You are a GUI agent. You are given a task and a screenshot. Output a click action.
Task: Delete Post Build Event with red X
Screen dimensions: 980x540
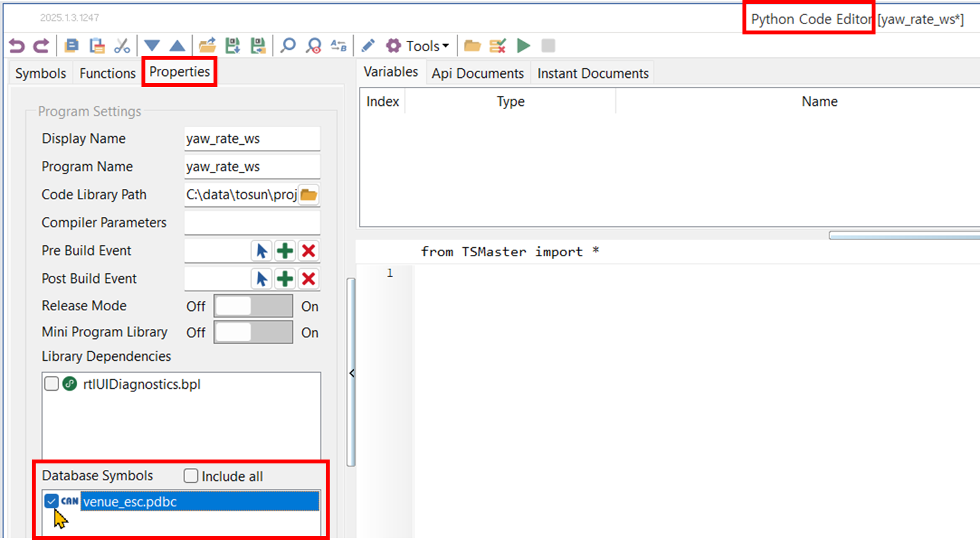tap(308, 278)
